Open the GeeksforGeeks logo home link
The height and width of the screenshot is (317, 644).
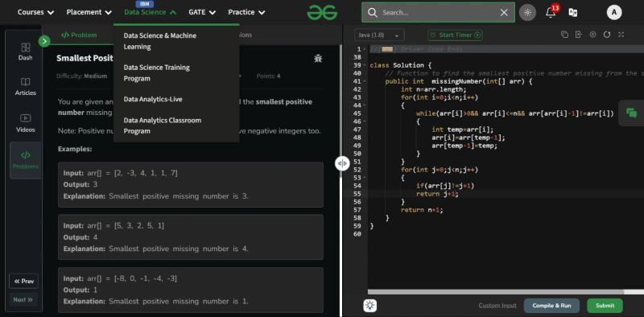click(323, 12)
